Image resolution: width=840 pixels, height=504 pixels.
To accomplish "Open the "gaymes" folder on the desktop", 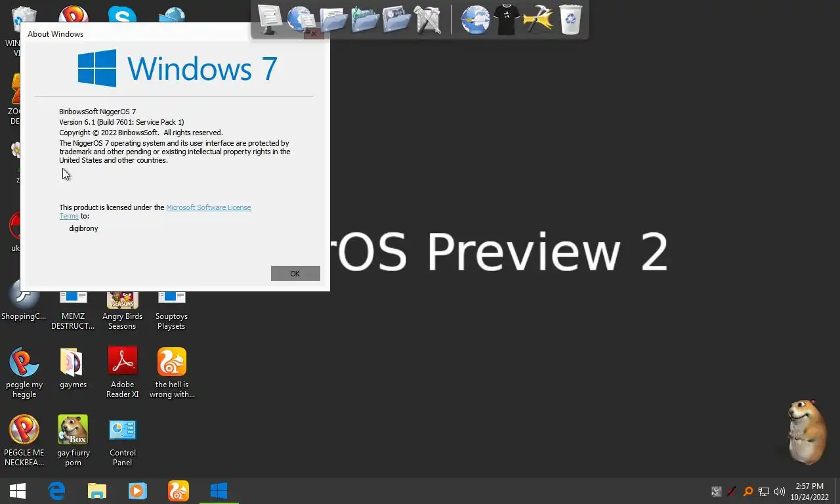I will (x=73, y=369).
